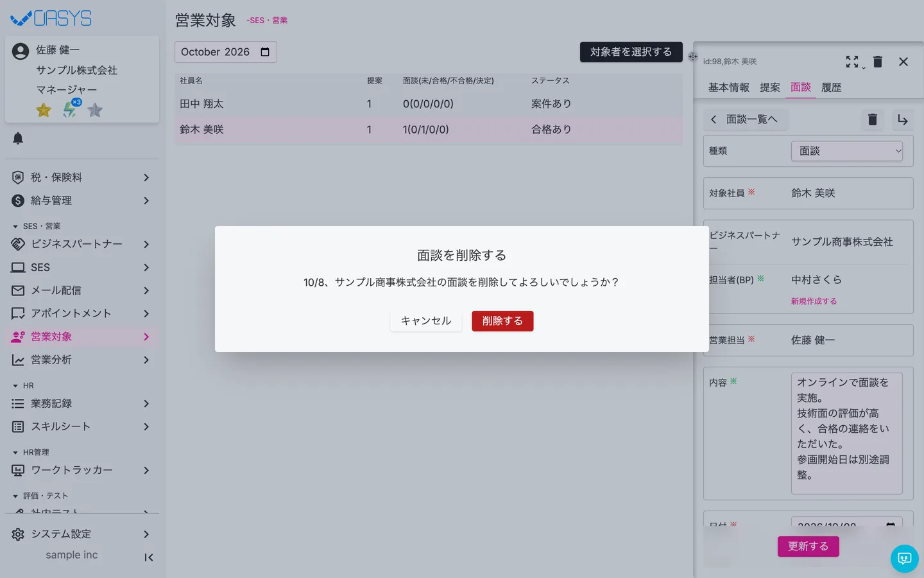Collapse the SES・営業 section triangle
Image resolution: width=924 pixels, height=578 pixels.
click(x=15, y=227)
